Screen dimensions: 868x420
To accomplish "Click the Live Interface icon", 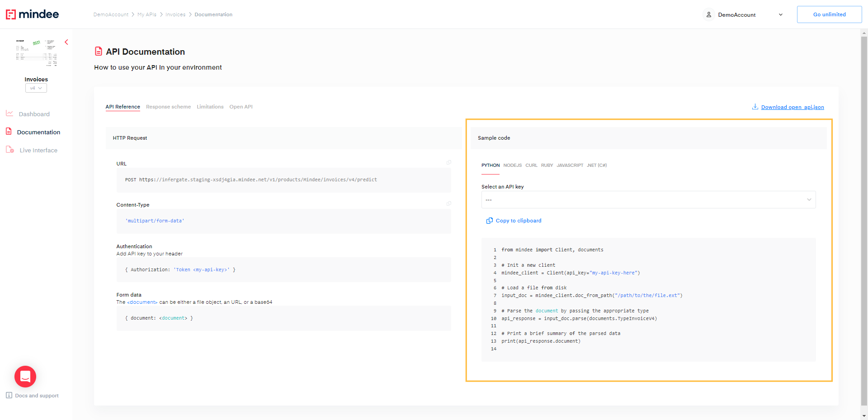I will coord(10,150).
